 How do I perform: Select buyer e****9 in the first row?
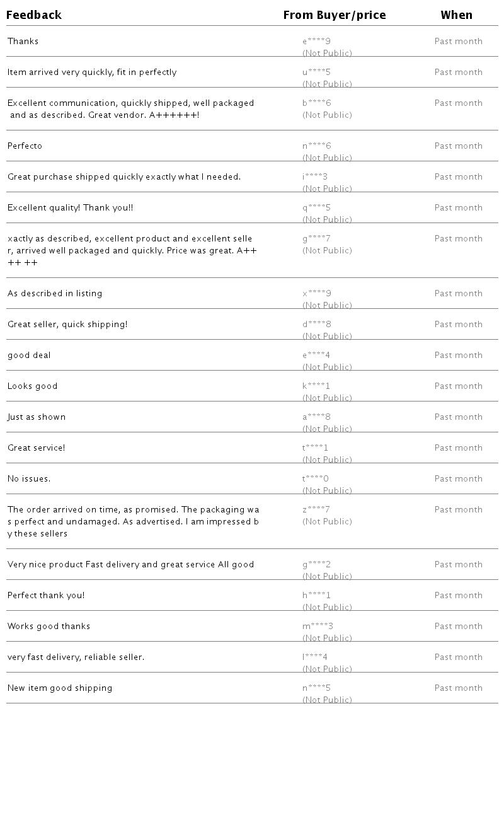click(x=316, y=42)
